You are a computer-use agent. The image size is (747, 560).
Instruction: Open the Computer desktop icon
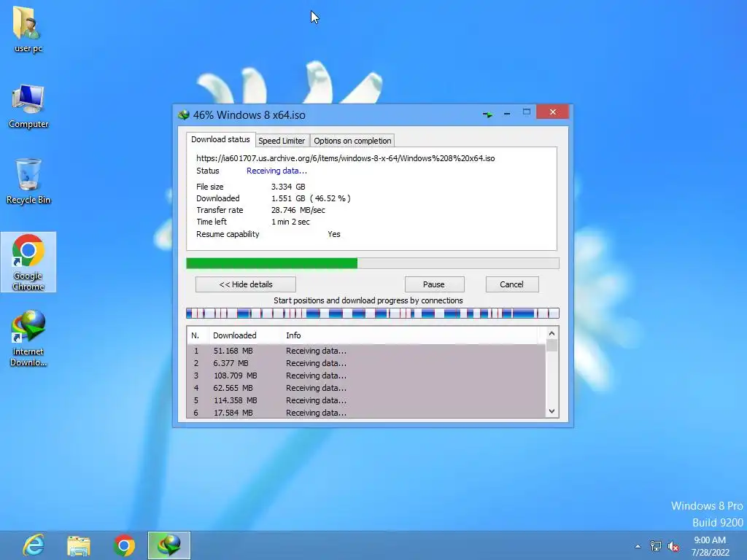click(x=28, y=106)
